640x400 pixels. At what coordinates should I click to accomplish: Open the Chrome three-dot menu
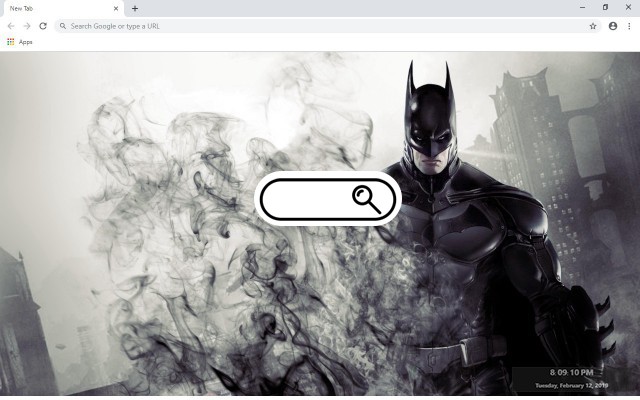coord(629,26)
